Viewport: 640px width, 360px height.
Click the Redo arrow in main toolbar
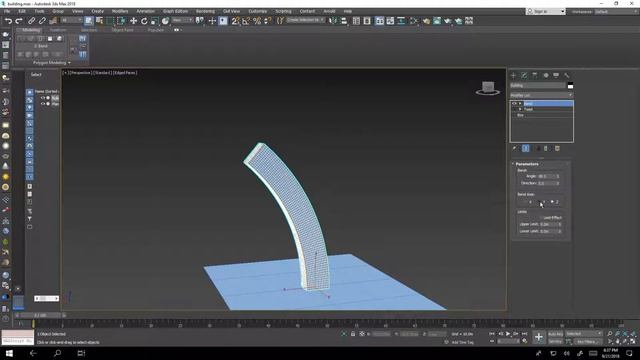tap(19, 21)
